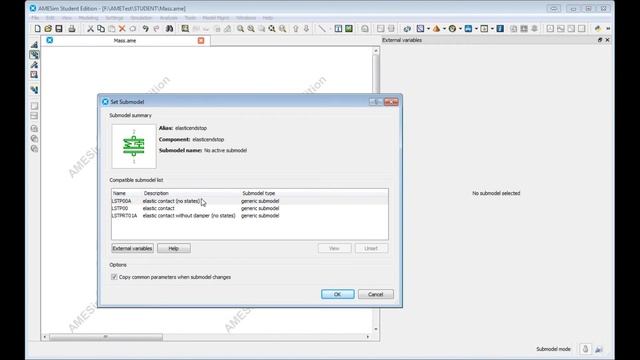This screenshot has height=360, width=640.
Task: Click the chain link toolbar icon
Action: tap(407, 29)
